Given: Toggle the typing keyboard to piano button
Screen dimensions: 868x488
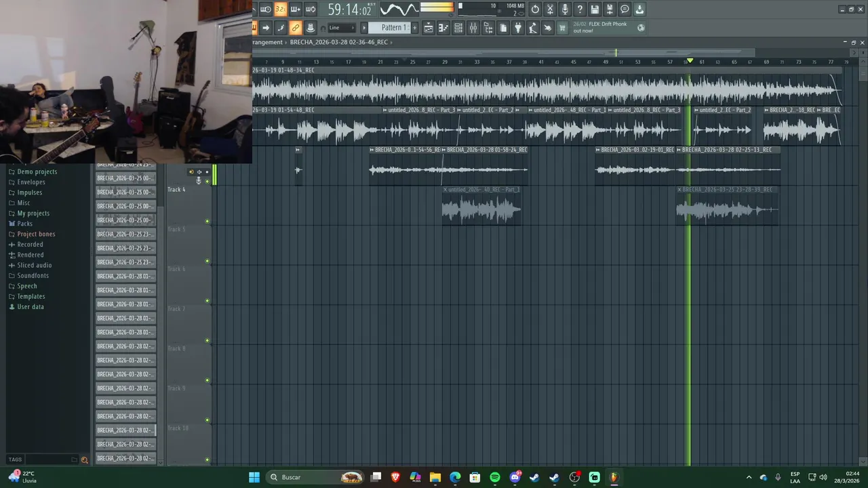Looking at the screenshot, I should 254,28.
